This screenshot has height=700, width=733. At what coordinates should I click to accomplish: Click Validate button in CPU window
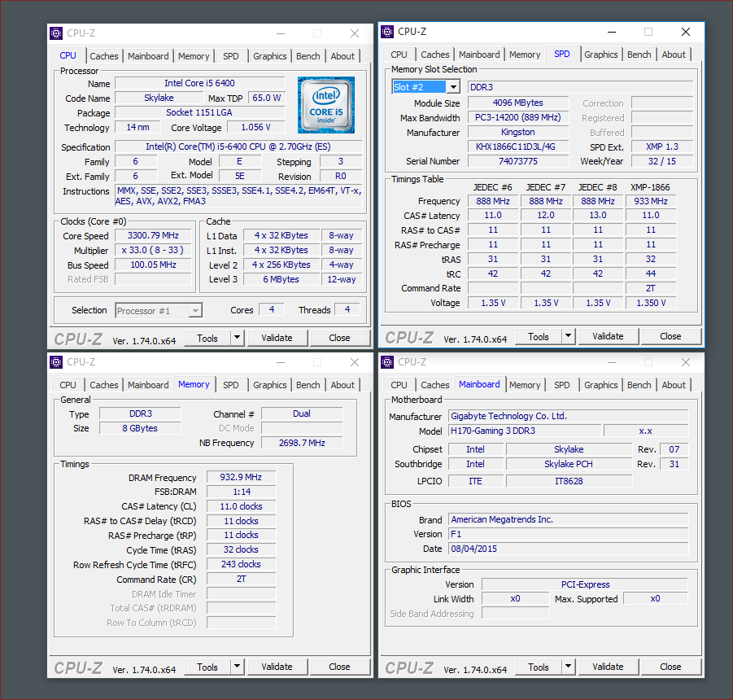pyautogui.click(x=277, y=338)
